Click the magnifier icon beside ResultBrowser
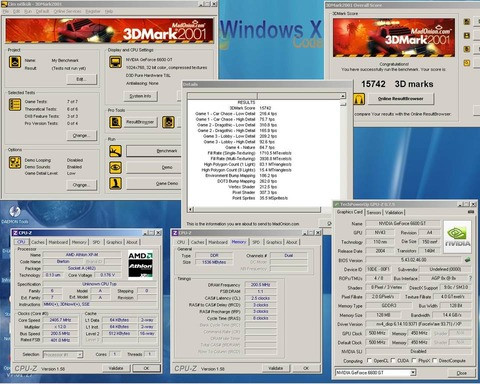This screenshot has height=384, width=480. point(115,122)
